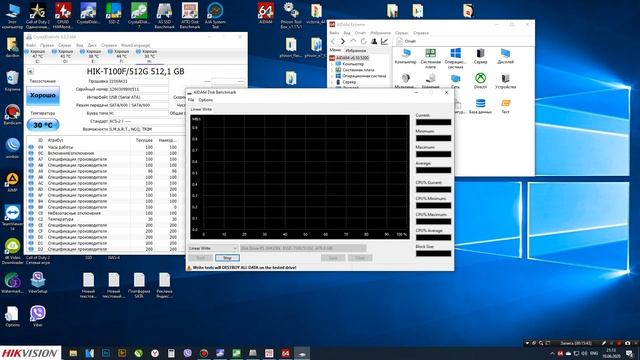Select the Корзина recycle bin icon

click(12, 81)
